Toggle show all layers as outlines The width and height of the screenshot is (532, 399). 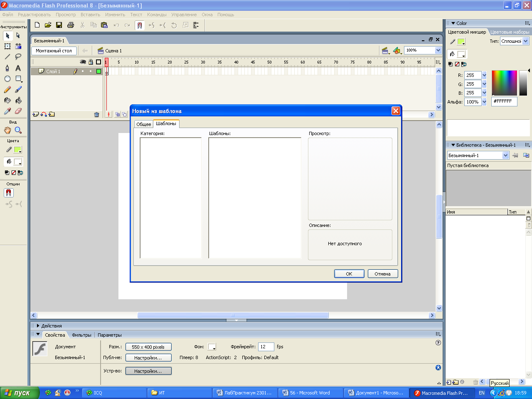pyautogui.click(x=99, y=62)
